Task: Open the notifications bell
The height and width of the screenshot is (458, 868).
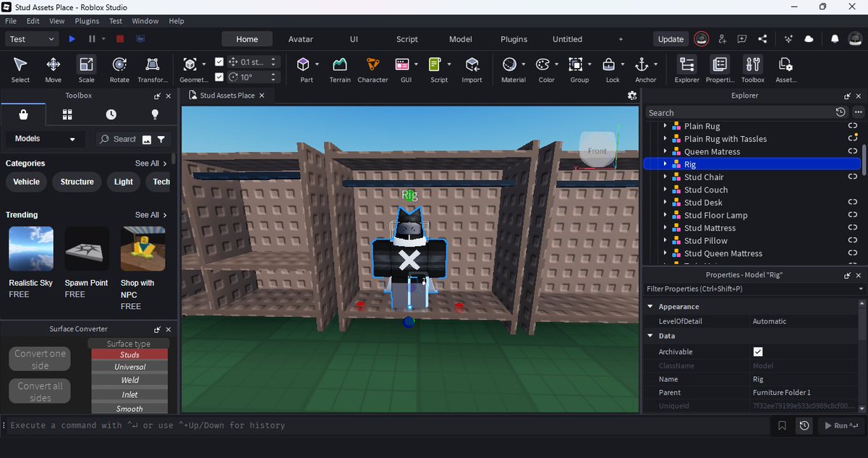Action: pos(835,39)
